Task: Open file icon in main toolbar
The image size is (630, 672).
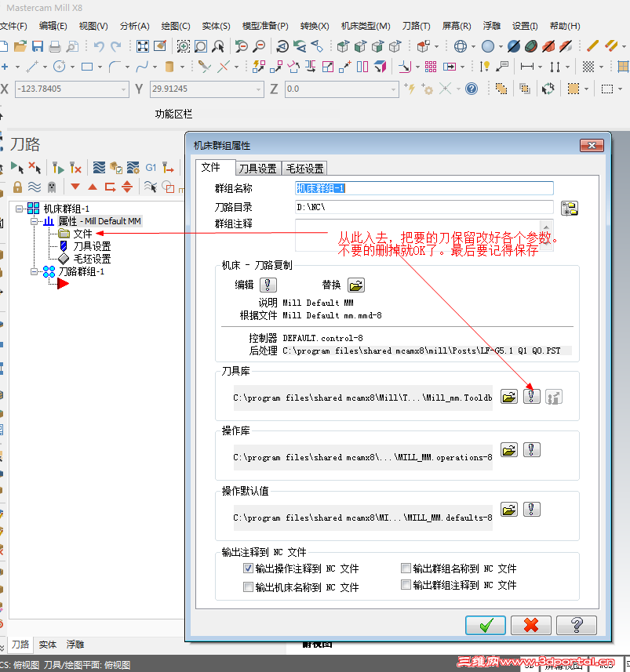Action: (20, 45)
